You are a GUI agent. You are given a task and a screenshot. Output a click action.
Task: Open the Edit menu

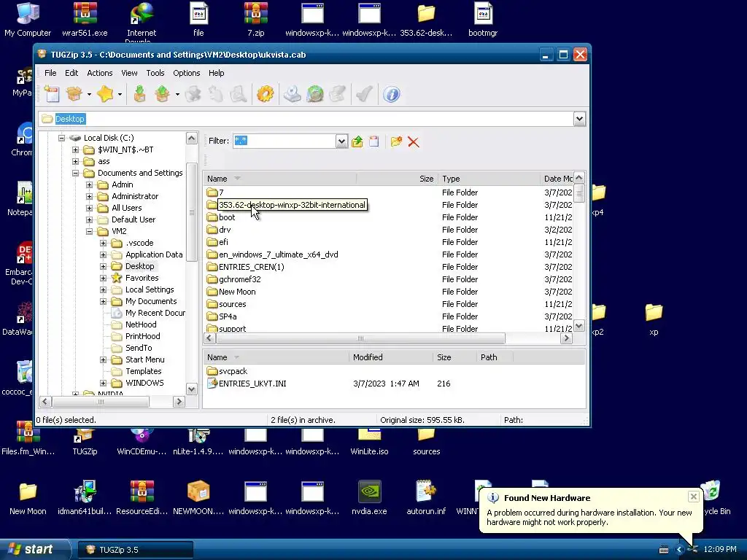click(71, 73)
